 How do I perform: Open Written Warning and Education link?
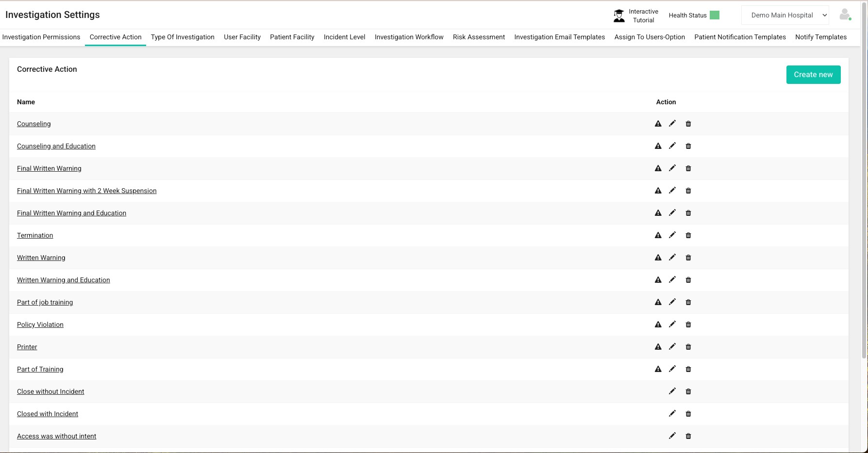pos(64,280)
